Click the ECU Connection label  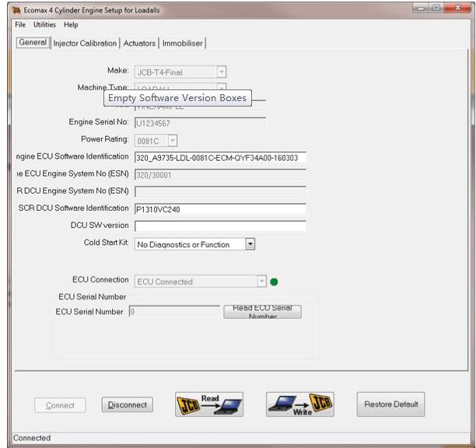(x=100, y=279)
